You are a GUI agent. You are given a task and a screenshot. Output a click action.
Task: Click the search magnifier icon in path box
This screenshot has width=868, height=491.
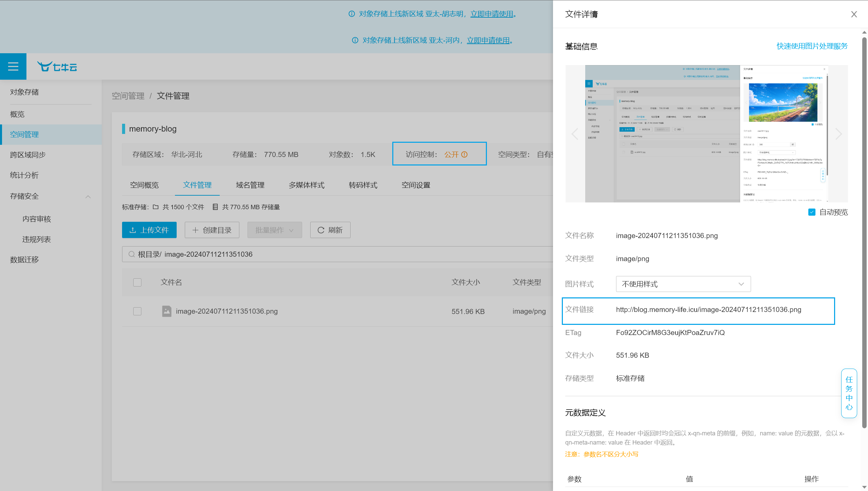coord(132,254)
